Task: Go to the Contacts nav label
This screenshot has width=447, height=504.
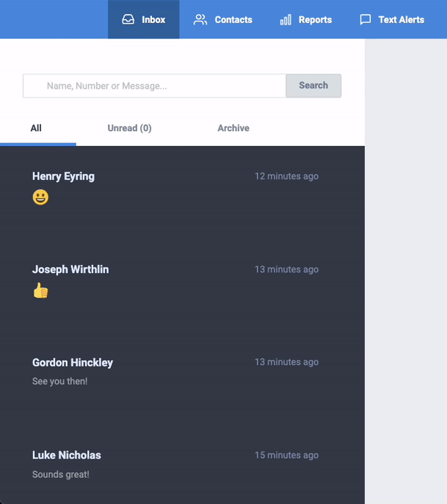Action: pos(233,19)
